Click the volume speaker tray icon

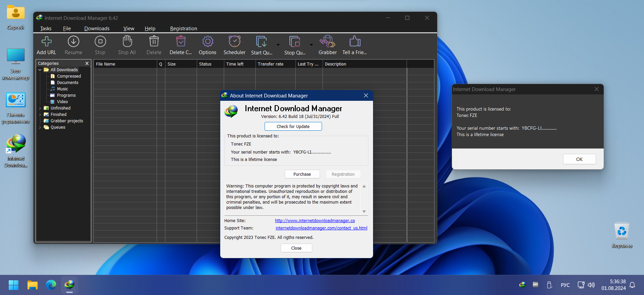point(591,285)
